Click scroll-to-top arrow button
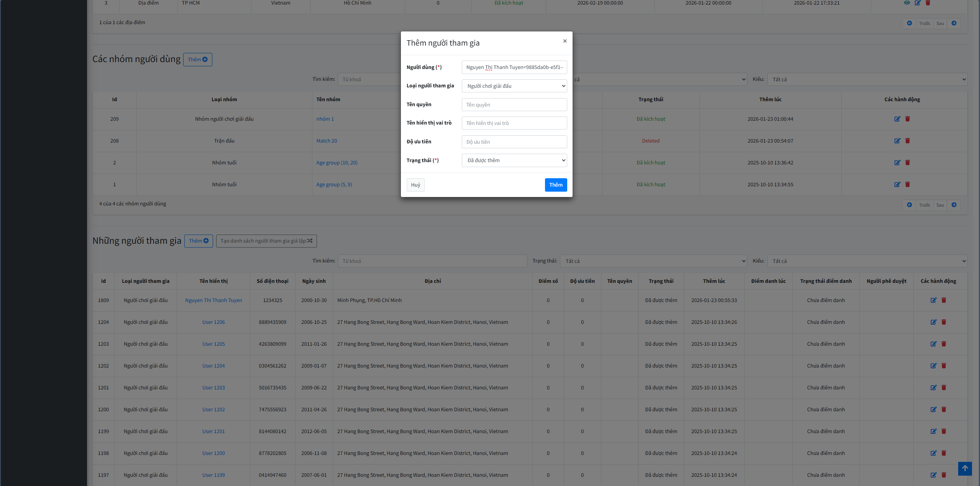The image size is (980, 486). [965, 468]
